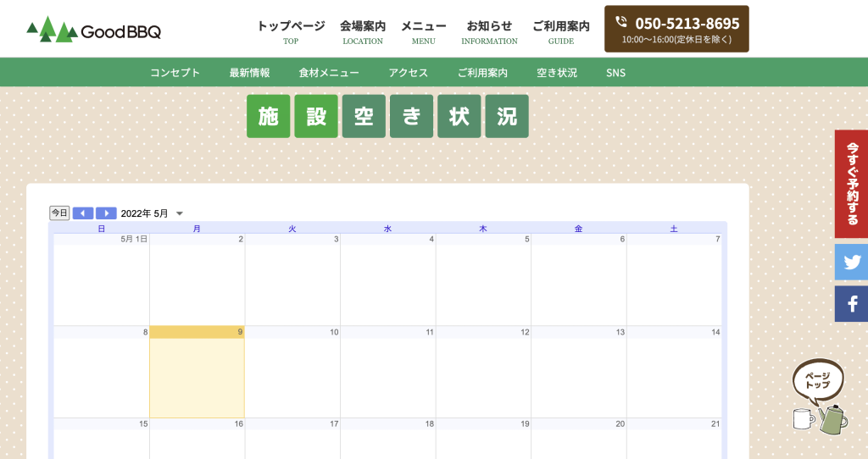The image size is (868, 459).
Task: Open アクセス in green nav bar
Action: point(408,73)
